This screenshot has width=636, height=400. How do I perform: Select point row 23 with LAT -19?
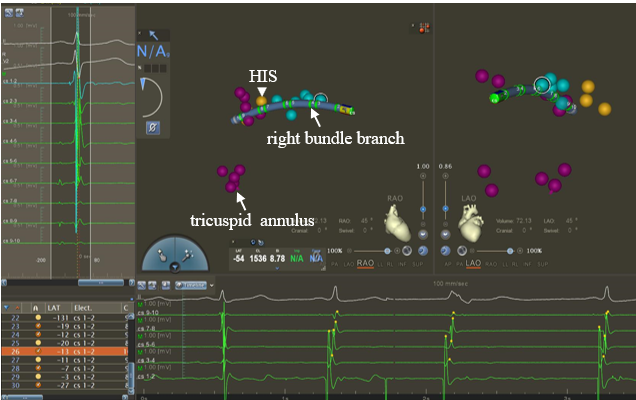[65, 326]
